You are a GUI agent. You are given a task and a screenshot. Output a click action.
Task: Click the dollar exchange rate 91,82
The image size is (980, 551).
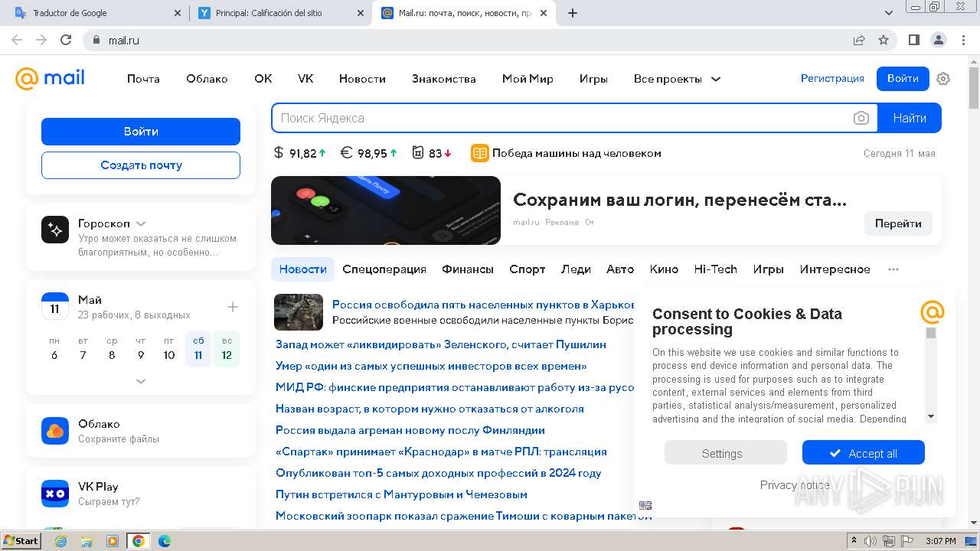point(300,153)
